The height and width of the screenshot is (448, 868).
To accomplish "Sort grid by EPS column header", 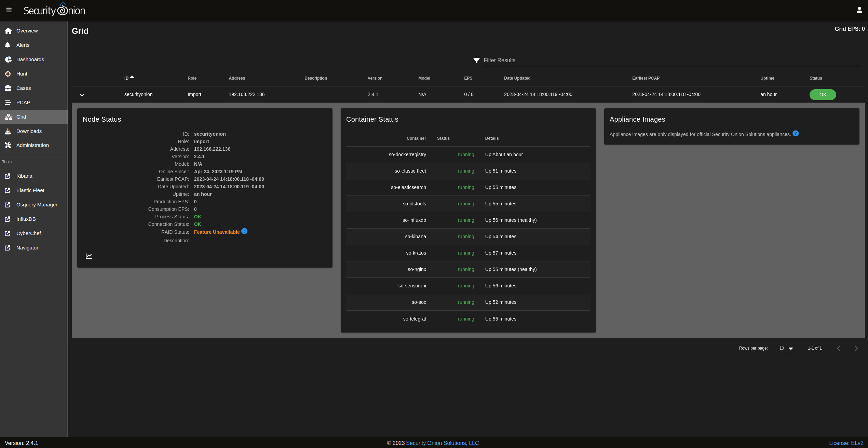I will tap(468, 78).
